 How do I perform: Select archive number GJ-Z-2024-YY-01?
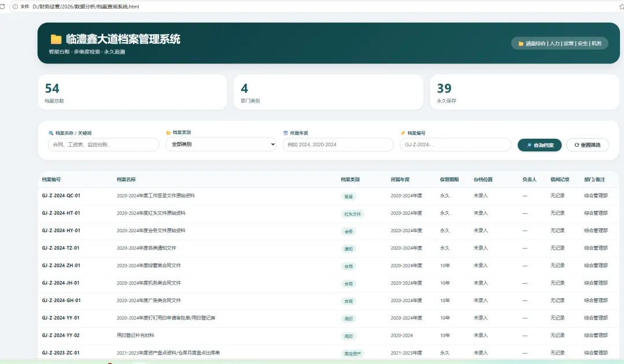[61, 318]
